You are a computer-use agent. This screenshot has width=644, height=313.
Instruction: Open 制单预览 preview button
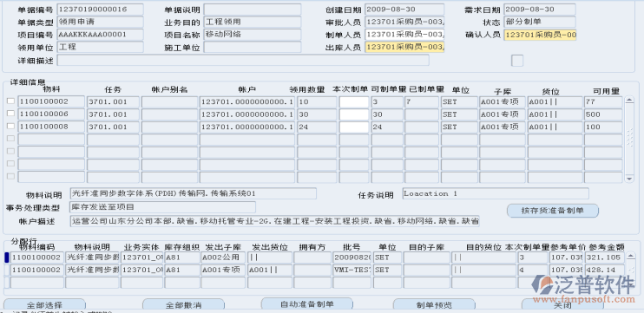click(434, 304)
